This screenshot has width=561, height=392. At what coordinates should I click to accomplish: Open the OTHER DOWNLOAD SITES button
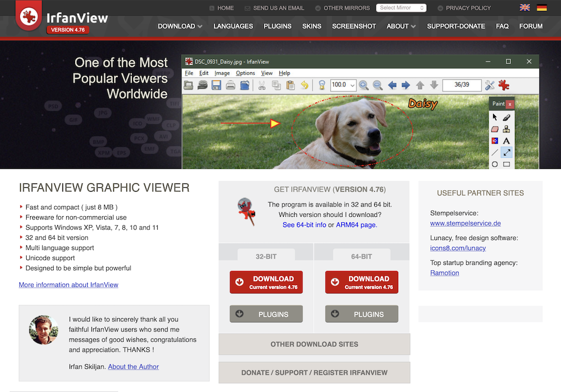coord(314,344)
